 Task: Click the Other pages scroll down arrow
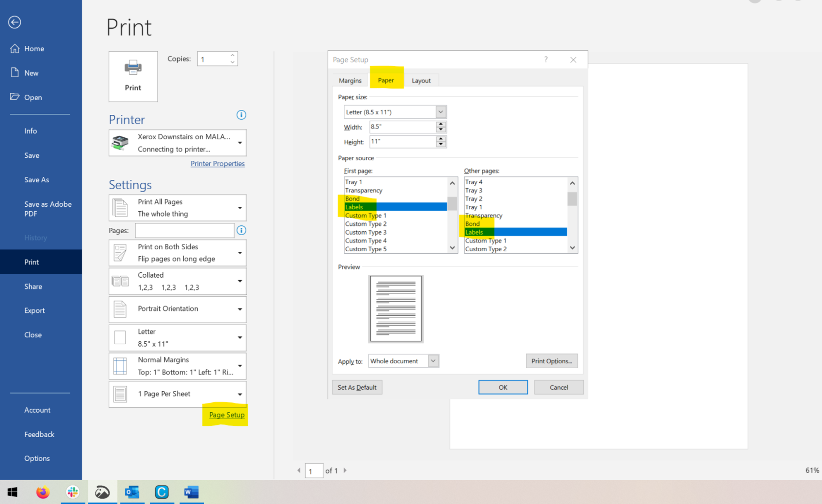572,248
